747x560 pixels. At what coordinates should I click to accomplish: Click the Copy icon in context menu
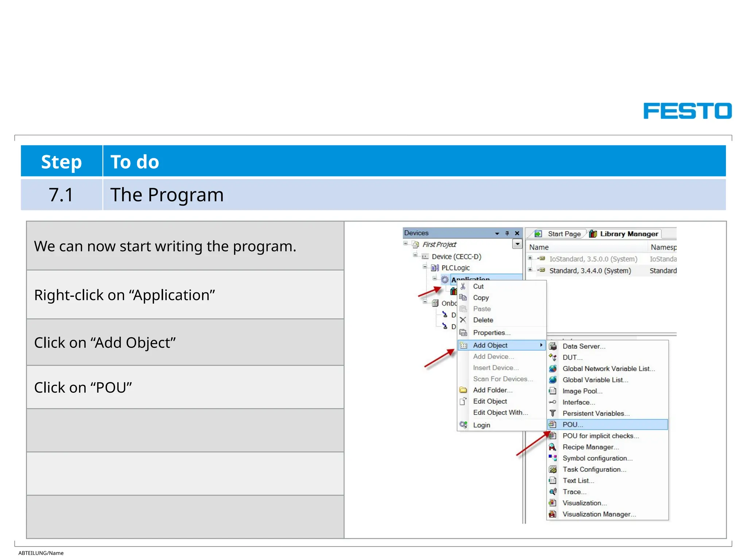463,297
